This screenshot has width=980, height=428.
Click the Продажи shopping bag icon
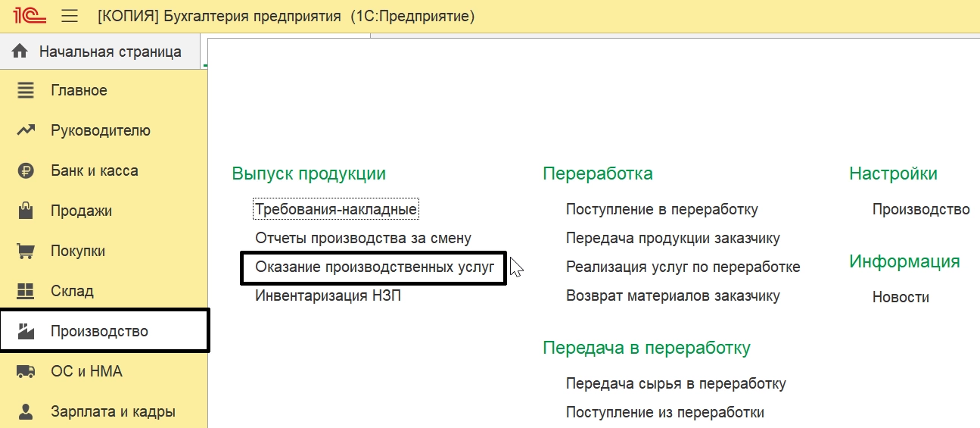click(x=26, y=211)
